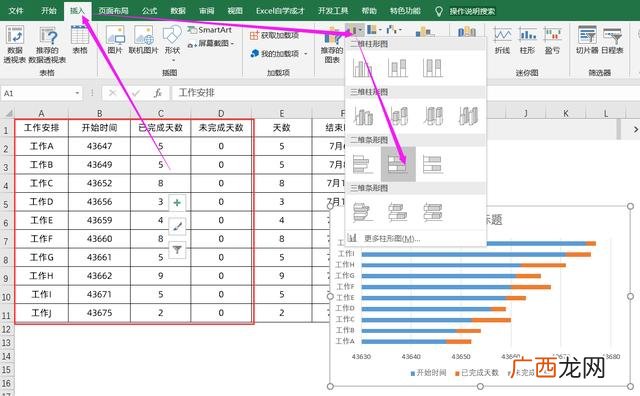Click the orange bar segment for 工作H
The width and height of the screenshot is (640, 396).
pyautogui.click(x=543, y=265)
